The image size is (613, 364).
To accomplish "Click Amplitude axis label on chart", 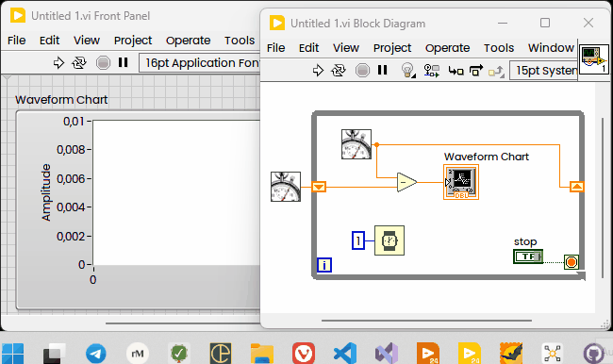I will [x=46, y=192].
